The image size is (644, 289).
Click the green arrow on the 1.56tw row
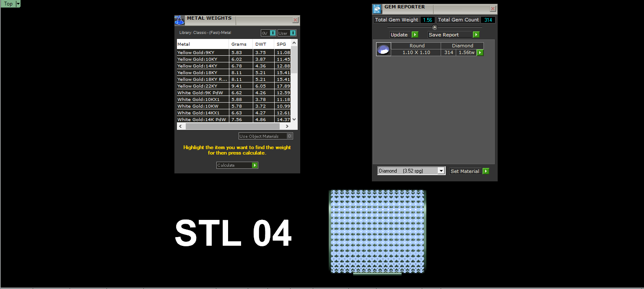[480, 52]
